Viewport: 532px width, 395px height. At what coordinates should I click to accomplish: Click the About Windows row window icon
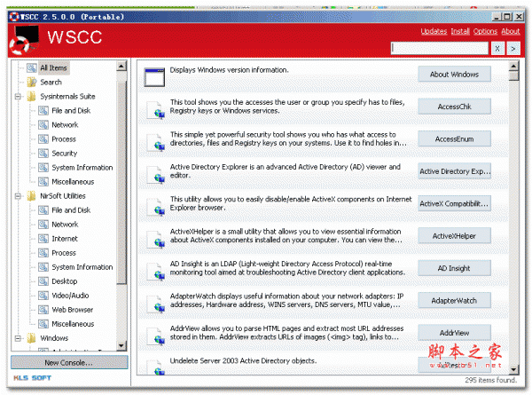[154, 77]
